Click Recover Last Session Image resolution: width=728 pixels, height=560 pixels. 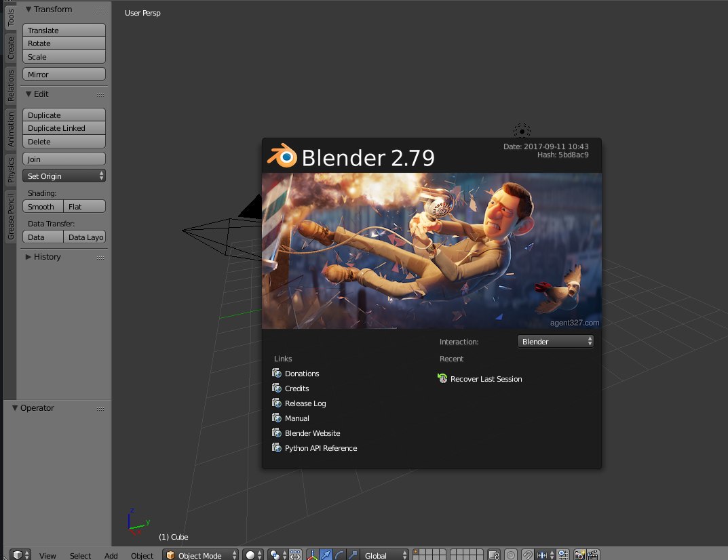click(486, 379)
